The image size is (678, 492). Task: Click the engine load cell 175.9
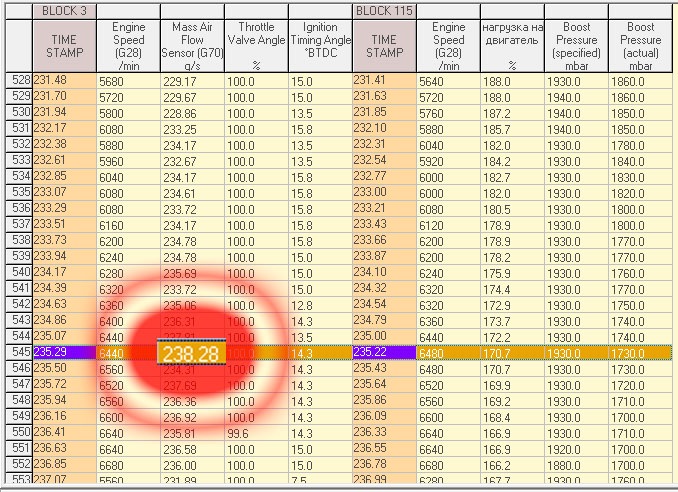click(x=512, y=273)
